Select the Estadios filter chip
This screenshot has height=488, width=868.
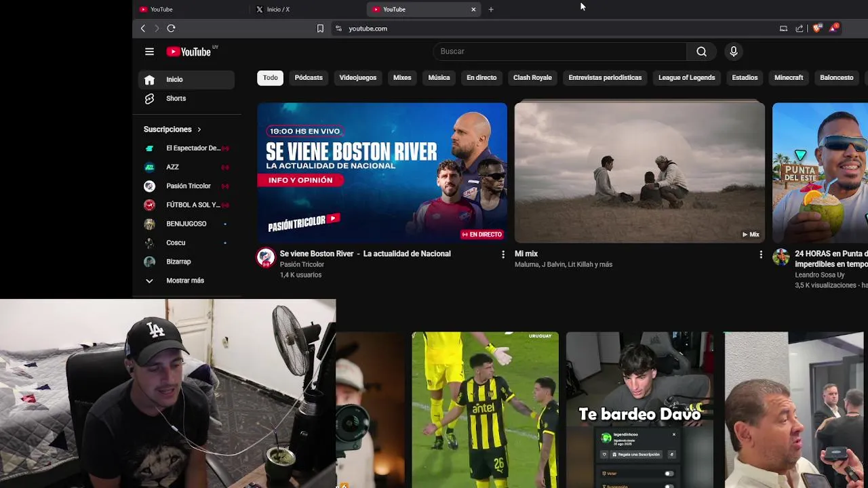point(745,78)
